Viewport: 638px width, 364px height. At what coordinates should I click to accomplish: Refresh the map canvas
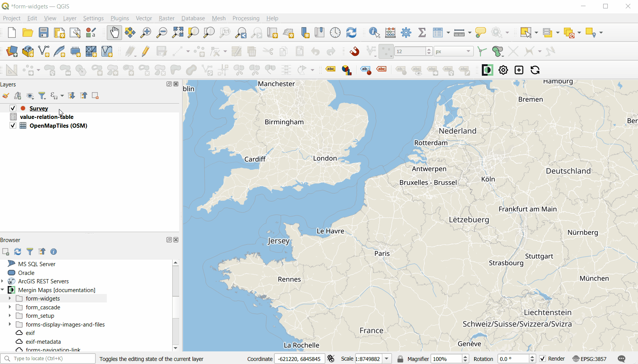(351, 33)
